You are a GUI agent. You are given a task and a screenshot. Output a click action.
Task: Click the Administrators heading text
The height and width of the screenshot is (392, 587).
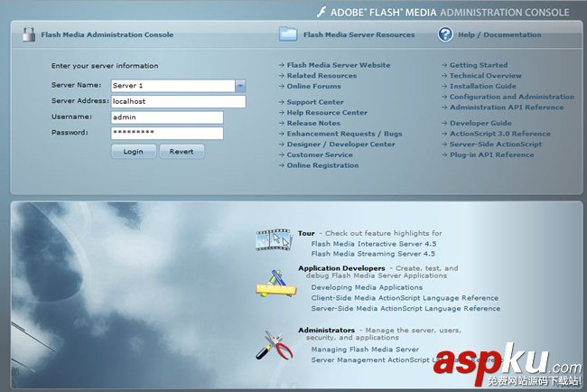click(326, 331)
